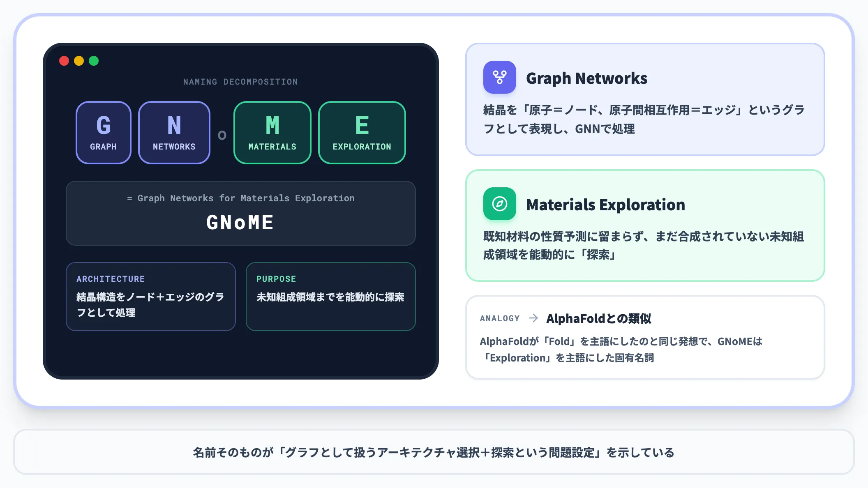Image resolution: width=868 pixels, height=488 pixels.
Task: Click the description starting '既知材料の性質予測'
Action: [x=644, y=245]
